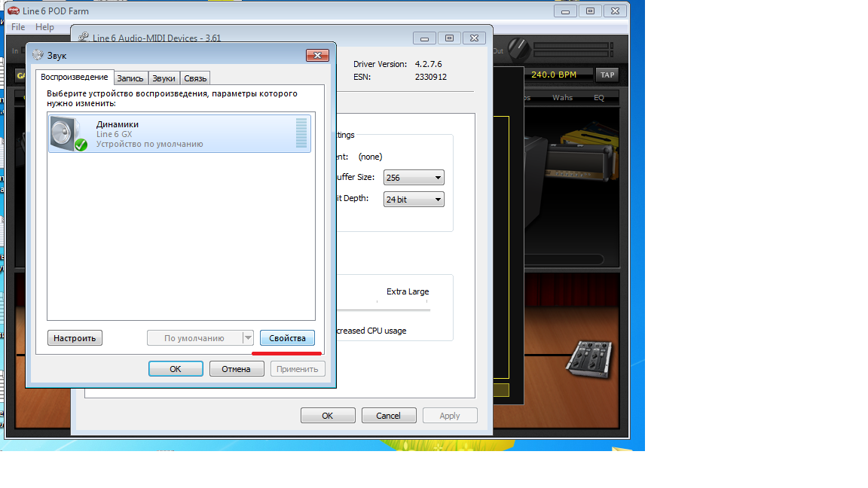The height and width of the screenshot is (488, 868).
Task: Open the Звуки tab
Action: click(x=164, y=78)
